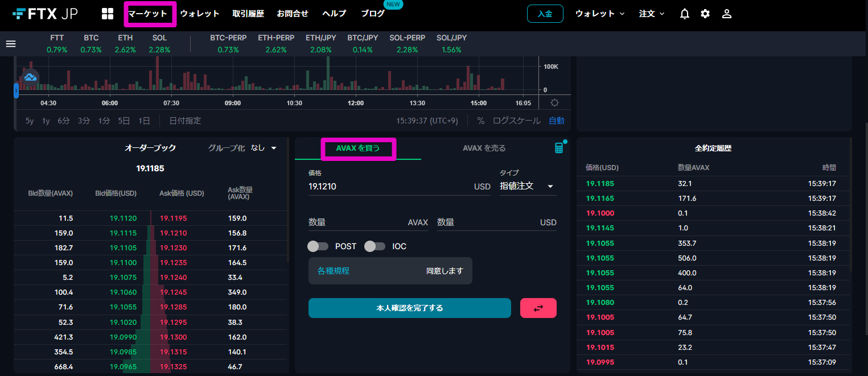Expand the 注文 dropdown menu
868x376 pixels.
(652, 14)
